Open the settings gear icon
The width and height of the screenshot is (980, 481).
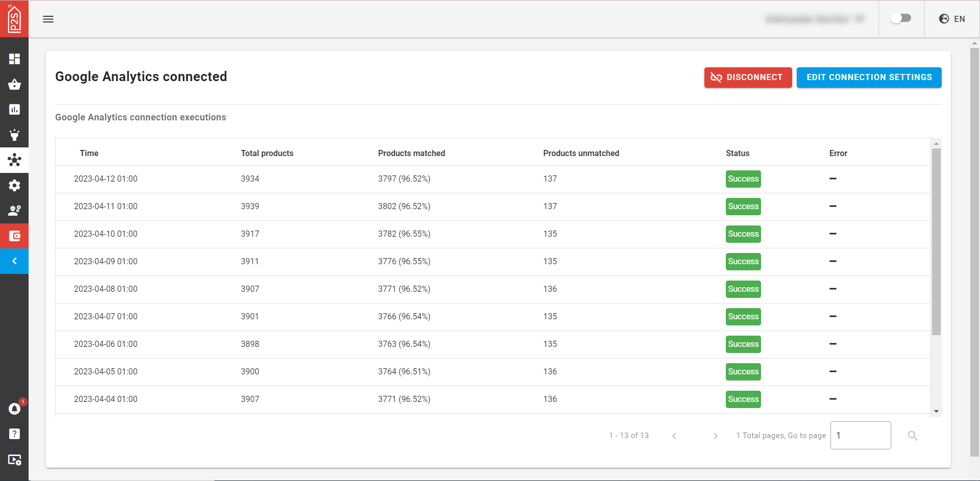coord(14,185)
